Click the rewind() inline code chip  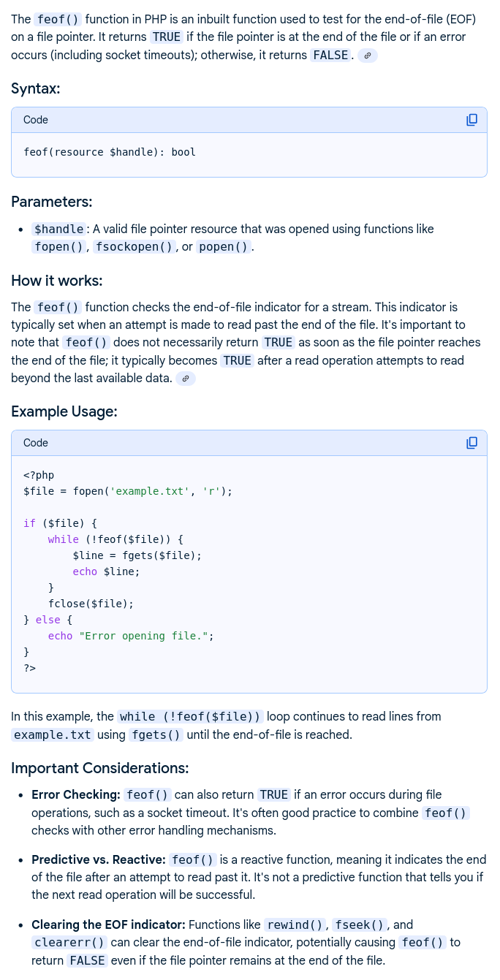click(294, 925)
